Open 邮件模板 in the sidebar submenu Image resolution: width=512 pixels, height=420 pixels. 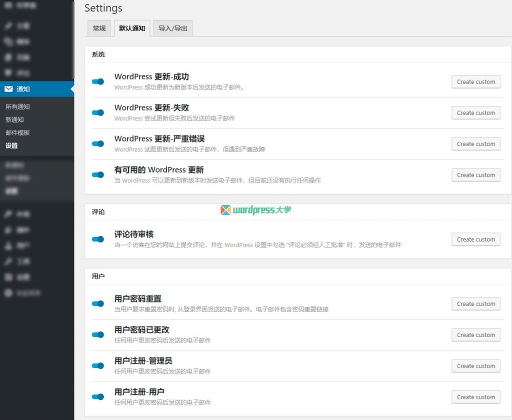(x=17, y=132)
